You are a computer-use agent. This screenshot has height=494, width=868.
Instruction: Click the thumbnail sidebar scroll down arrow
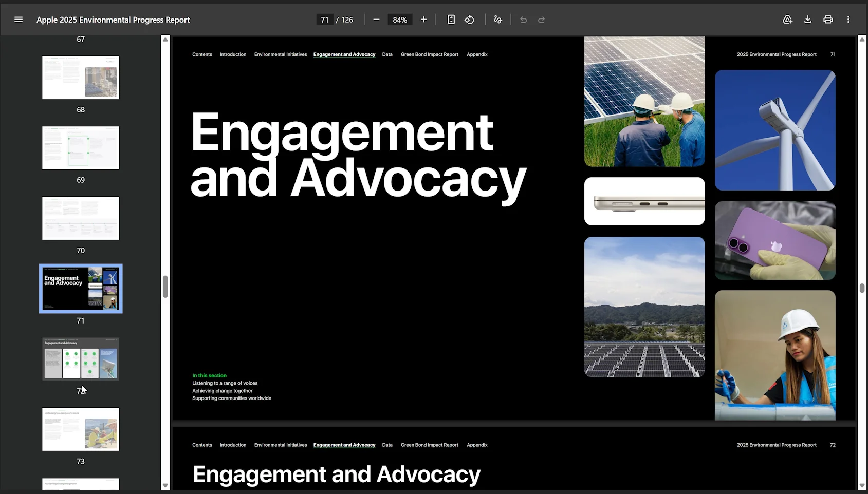click(x=165, y=485)
